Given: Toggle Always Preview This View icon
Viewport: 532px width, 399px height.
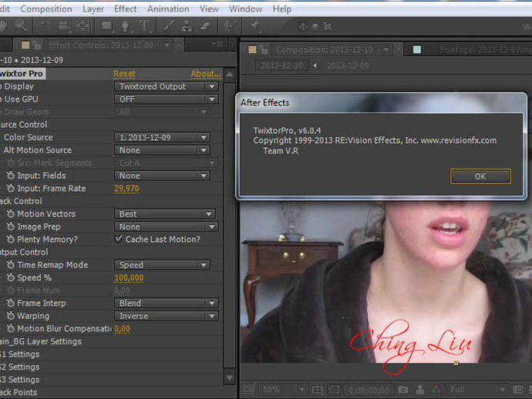Looking at the screenshot, I should (248, 390).
